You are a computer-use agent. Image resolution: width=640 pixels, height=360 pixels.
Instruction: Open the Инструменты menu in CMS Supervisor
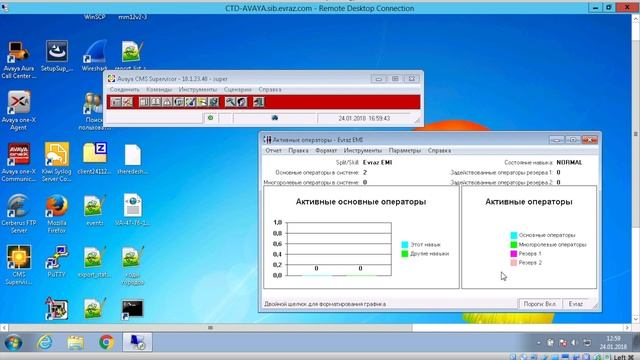[198, 89]
